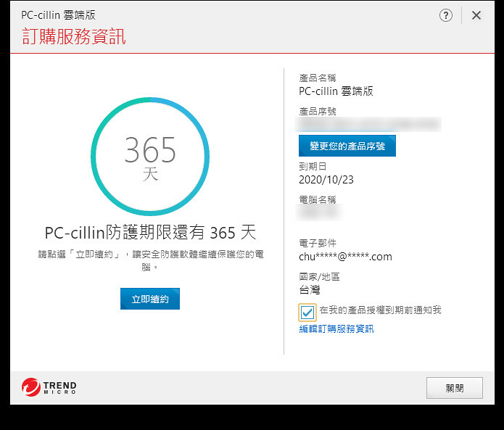Click the 立即續約 button
Screen dimensions: 504x430
click(x=150, y=299)
